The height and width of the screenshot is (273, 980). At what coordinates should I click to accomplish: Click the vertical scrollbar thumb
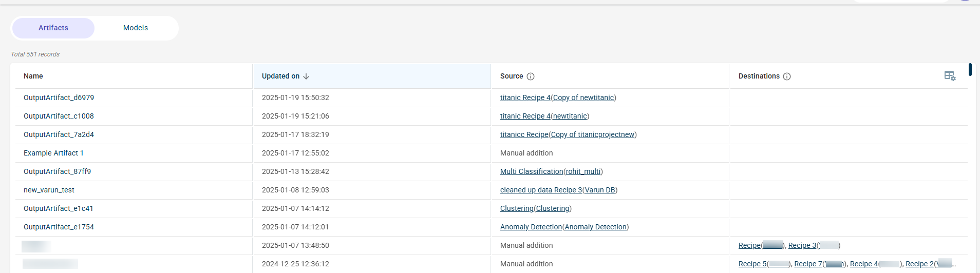[x=970, y=69]
